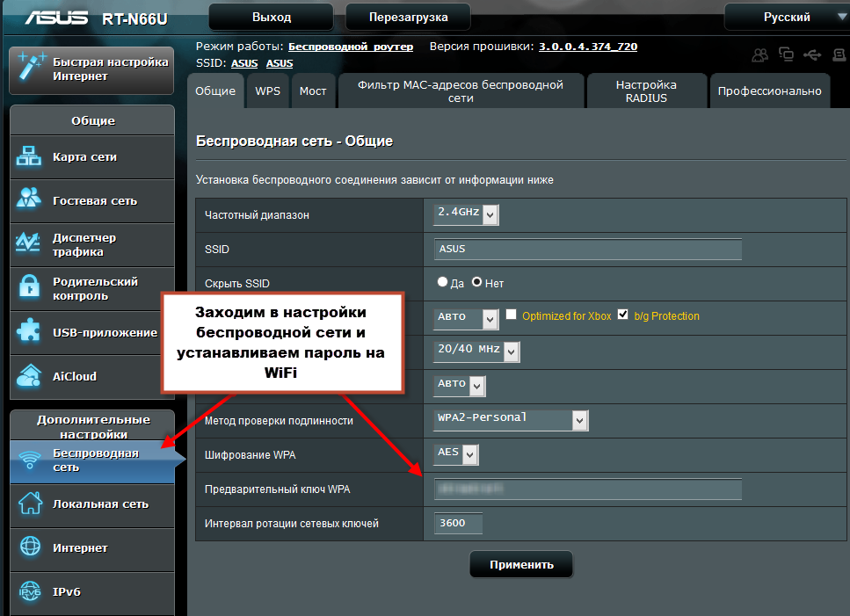Image resolution: width=850 pixels, height=616 pixels.
Task: Click the Network Map icon
Action: (29, 156)
